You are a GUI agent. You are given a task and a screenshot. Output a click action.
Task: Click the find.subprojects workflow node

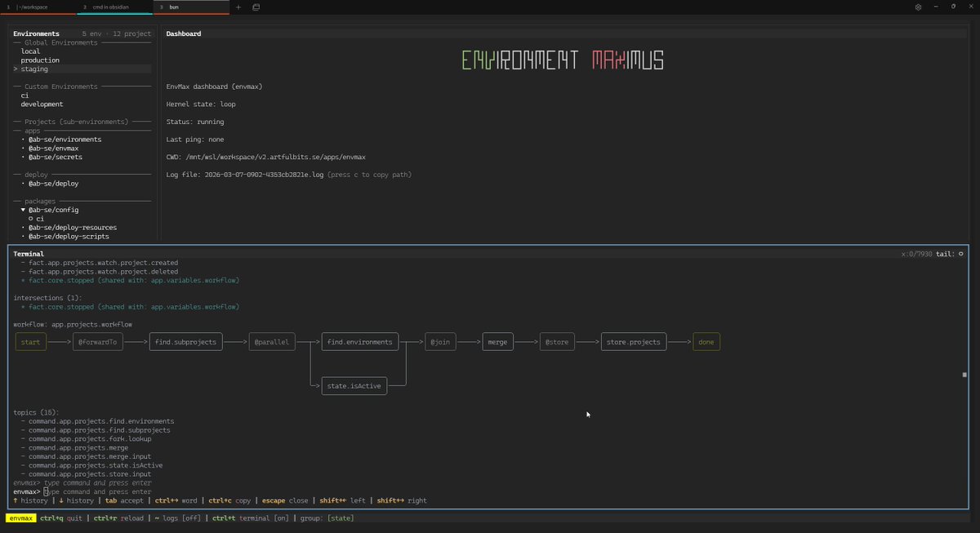point(186,342)
